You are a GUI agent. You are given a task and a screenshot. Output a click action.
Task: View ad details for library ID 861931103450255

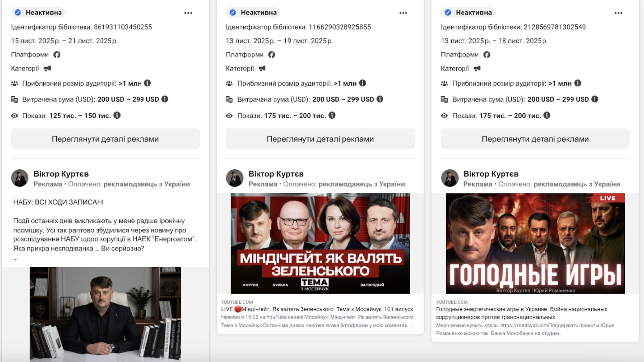click(105, 139)
